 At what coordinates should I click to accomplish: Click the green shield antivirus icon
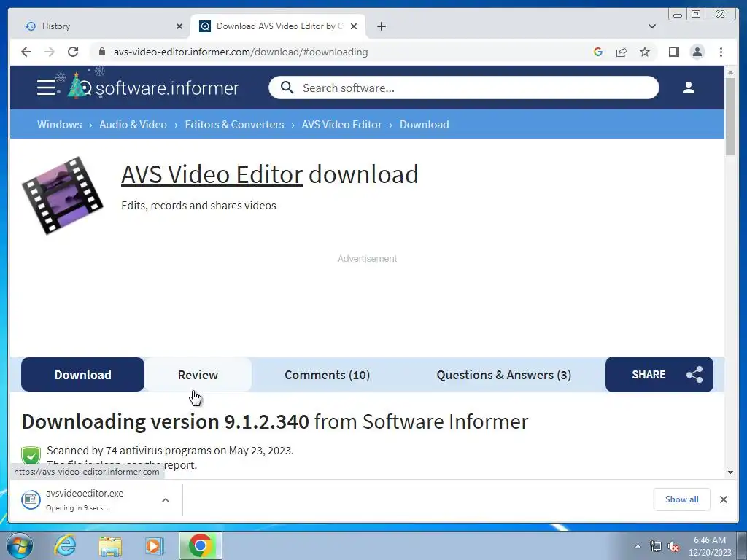pos(31,455)
